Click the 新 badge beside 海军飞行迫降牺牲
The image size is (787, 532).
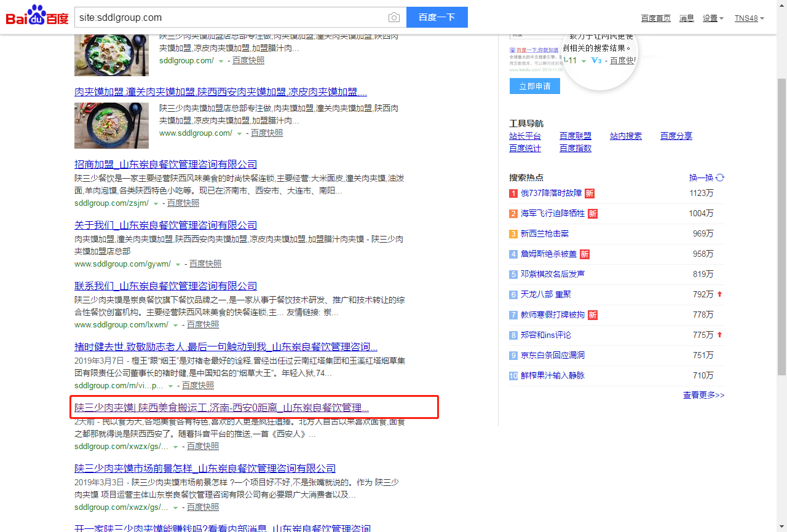[593, 214]
